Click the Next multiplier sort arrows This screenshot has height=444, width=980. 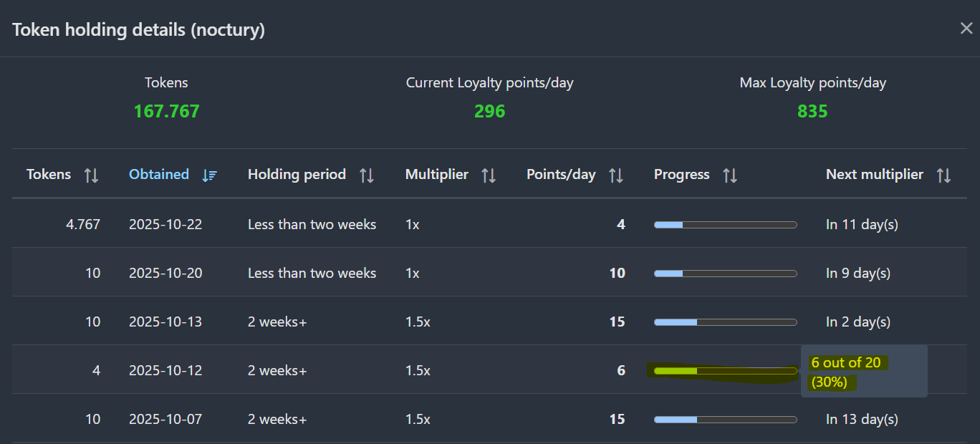pyautogui.click(x=943, y=175)
